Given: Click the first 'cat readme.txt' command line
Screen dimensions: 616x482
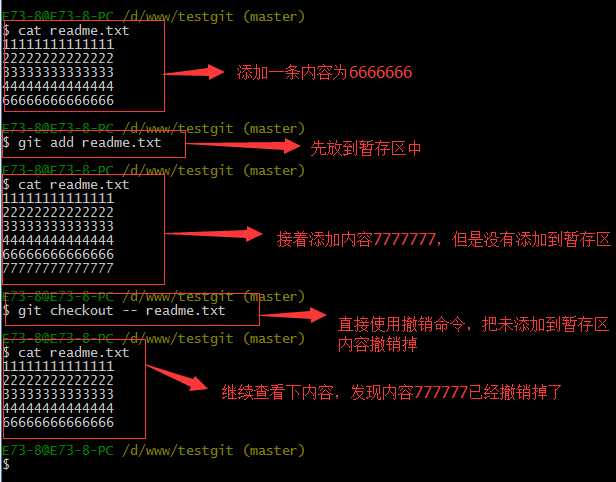Looking at the screenshot, I should pyautogui.click(x=66, y=31).
